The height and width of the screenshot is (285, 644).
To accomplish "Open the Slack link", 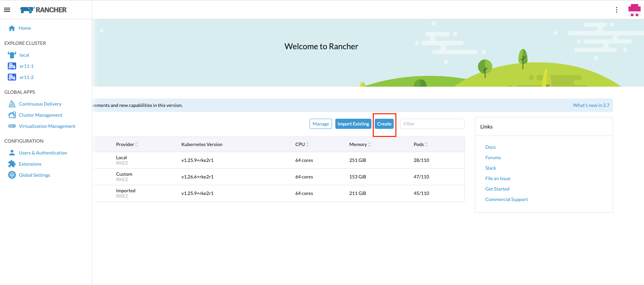I will [491, 168].
